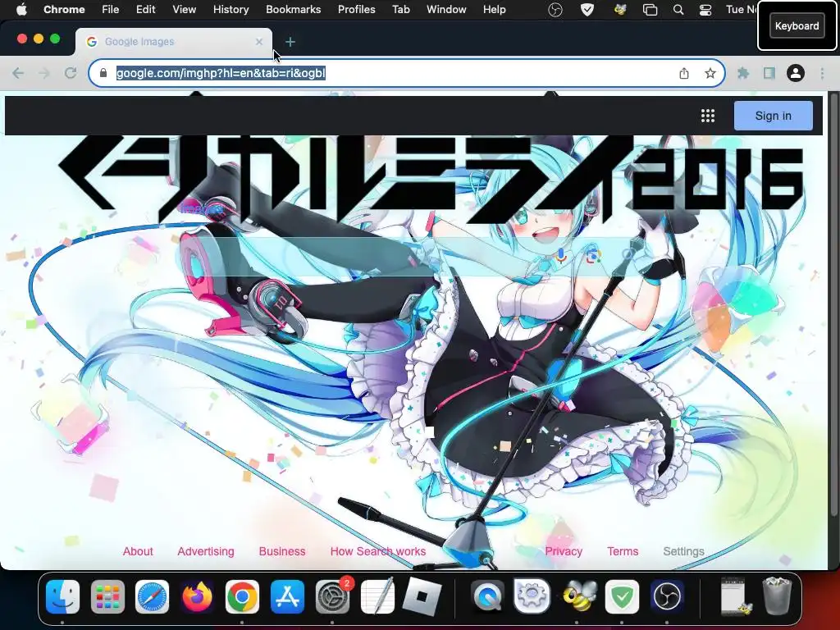Open the Trash in the Dock

[777, 596]
